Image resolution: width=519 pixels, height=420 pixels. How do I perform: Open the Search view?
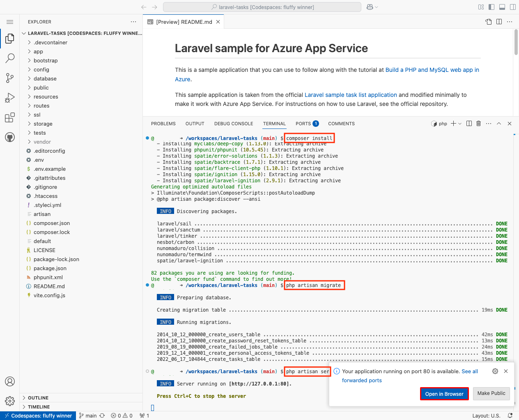[x=10, y=58]
